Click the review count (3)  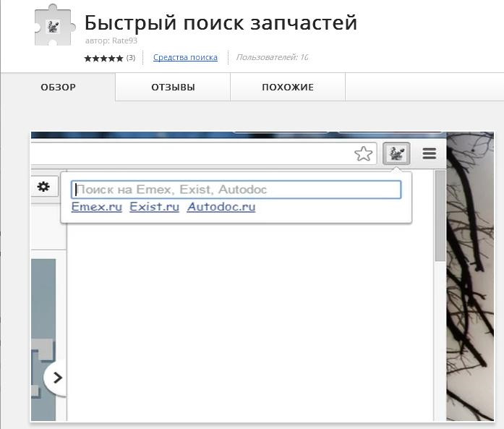pyautogui.click(x=130, y=58)
